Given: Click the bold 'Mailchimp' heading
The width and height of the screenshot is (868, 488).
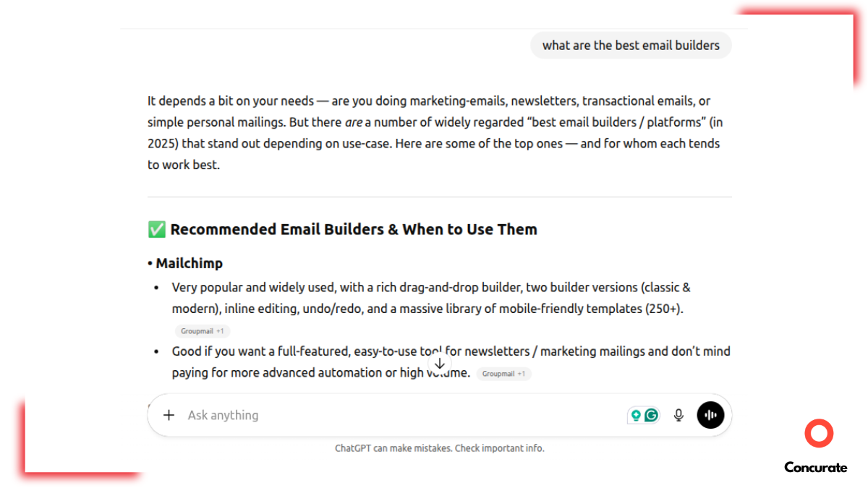Looking at the screenshot, I should pyautogui.click(x=190, y=263).
